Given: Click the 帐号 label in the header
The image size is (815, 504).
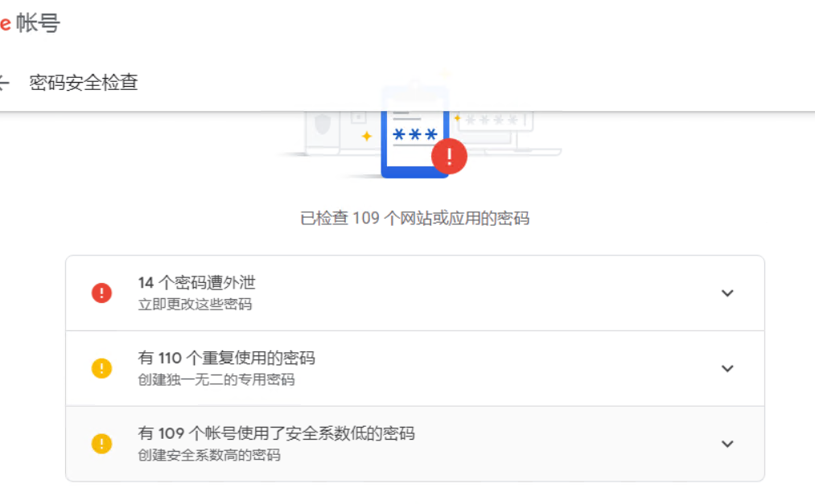Looking at the screenshot, I should click(x=39, y=23).
